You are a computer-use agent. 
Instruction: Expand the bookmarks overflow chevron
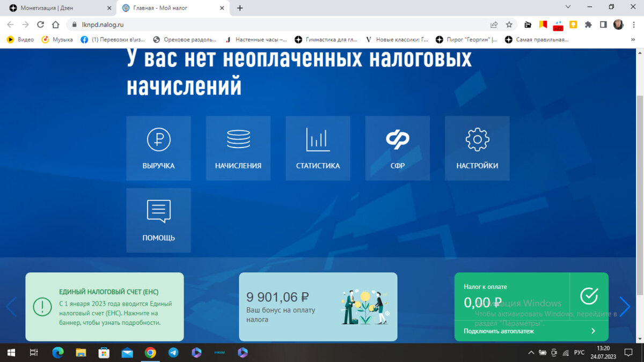coord(633,39)
